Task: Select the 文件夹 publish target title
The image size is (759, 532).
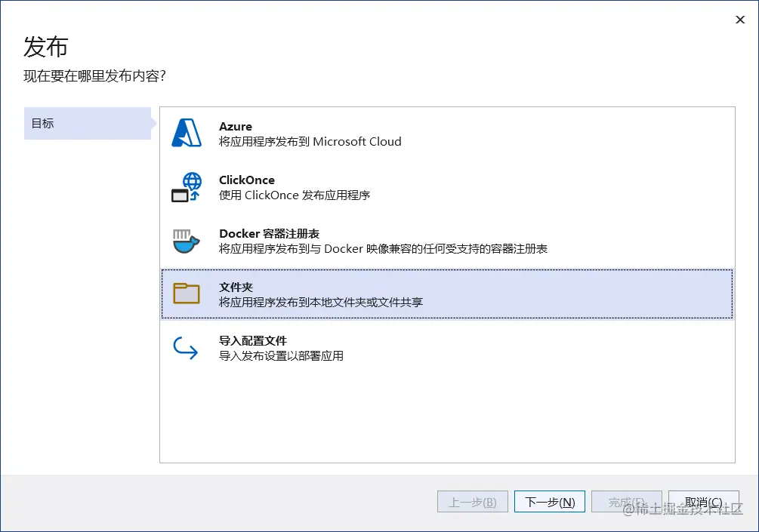Action: (236, 288)
